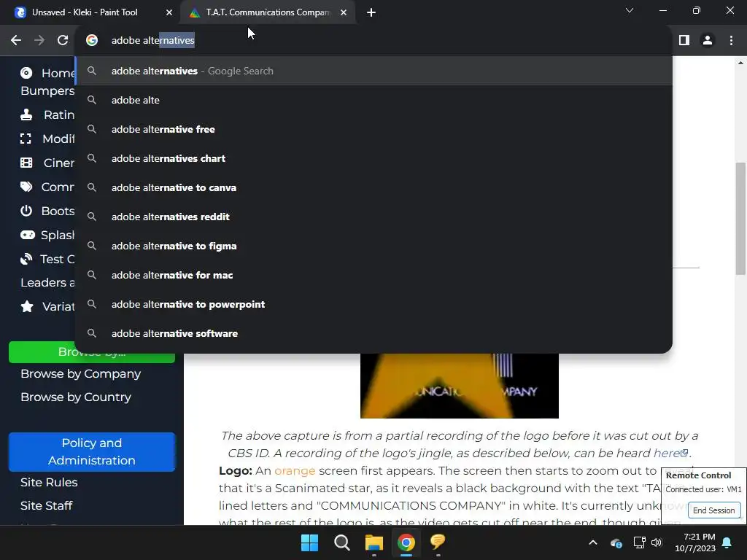End the Remote Control session
The height and width of the screenshot is (560, 747).
click(713, 510)
